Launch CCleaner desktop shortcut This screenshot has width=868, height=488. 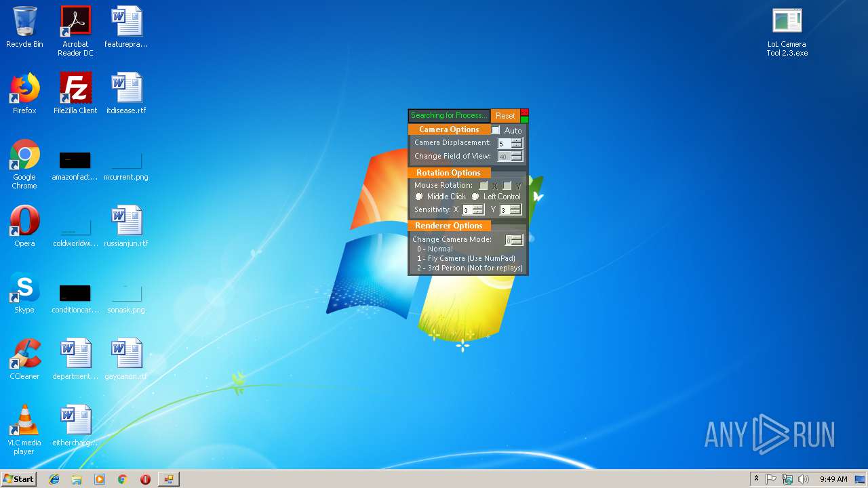click(x=24, y=360)
